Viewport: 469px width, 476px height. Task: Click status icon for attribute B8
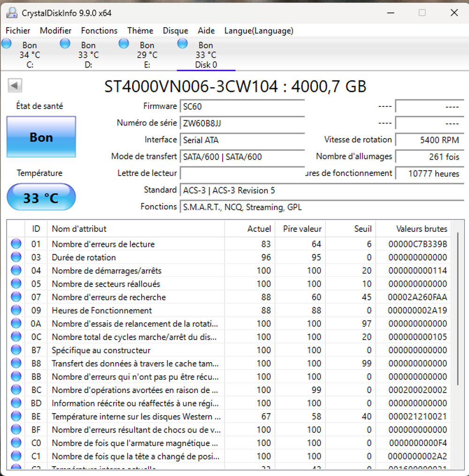16,363
